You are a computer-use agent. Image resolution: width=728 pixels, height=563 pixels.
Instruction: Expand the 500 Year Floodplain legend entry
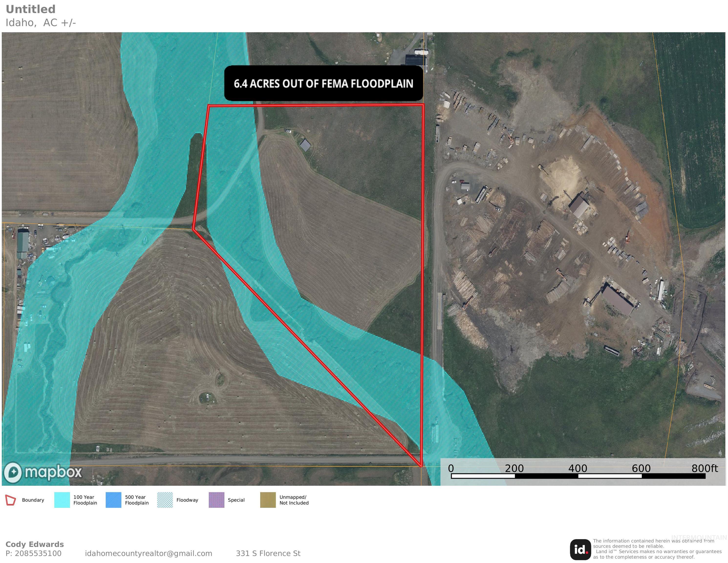(137, 500)
